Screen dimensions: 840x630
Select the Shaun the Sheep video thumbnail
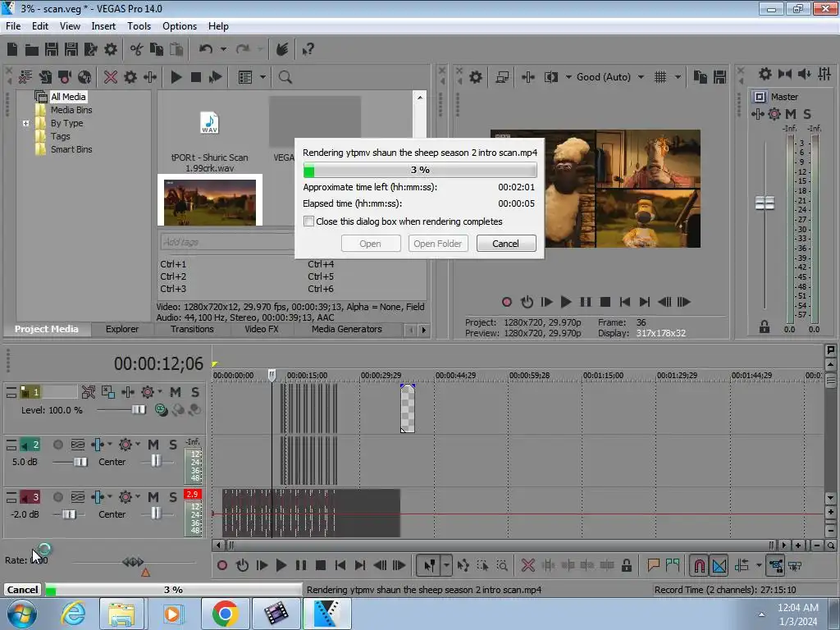point(210,202)
